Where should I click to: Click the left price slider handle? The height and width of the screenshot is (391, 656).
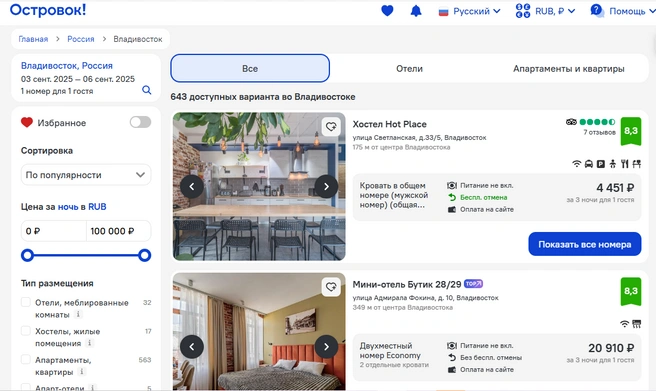pyautogui.click(x=27, y=255)
